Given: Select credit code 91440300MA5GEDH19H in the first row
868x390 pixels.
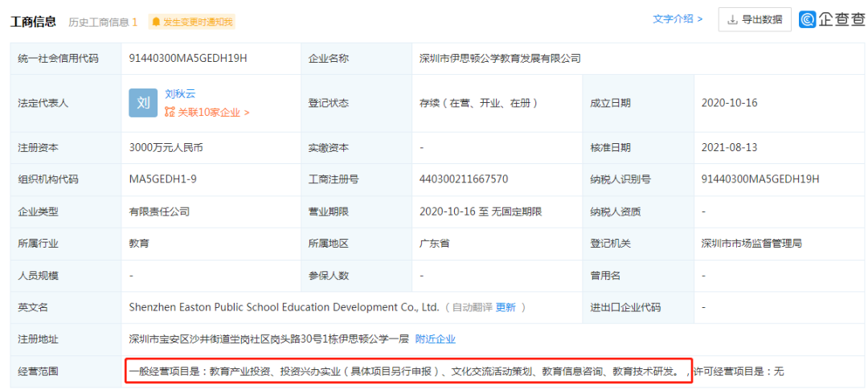Looking at the screenshot, I should point(187,58).
